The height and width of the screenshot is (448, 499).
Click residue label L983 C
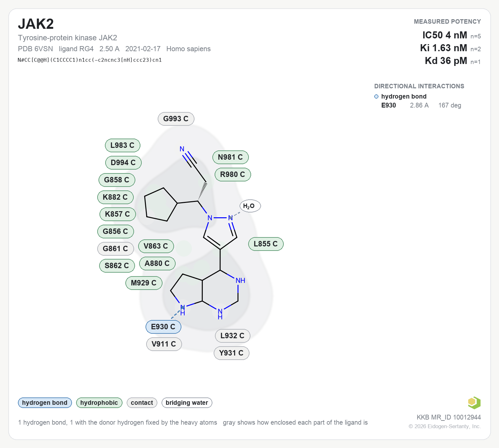123,145
